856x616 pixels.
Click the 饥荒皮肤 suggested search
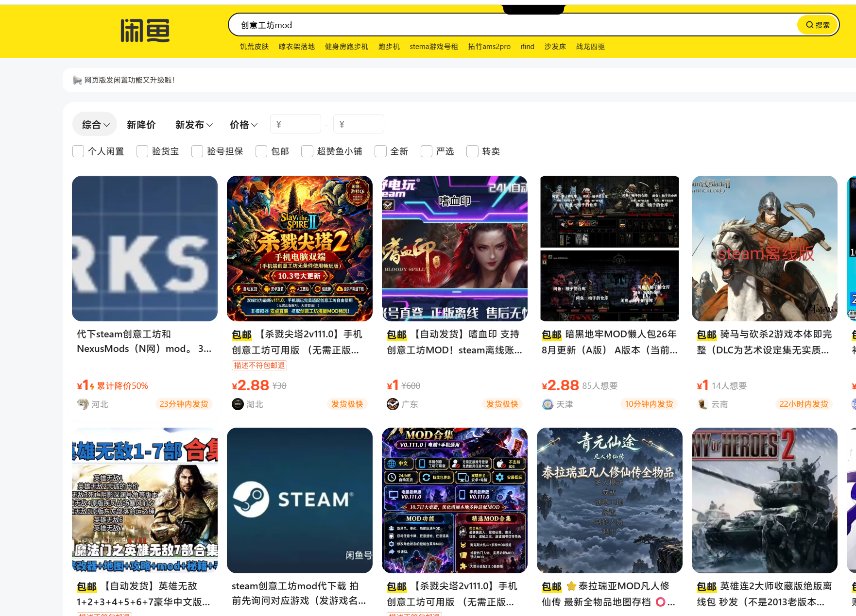[254, 47]
